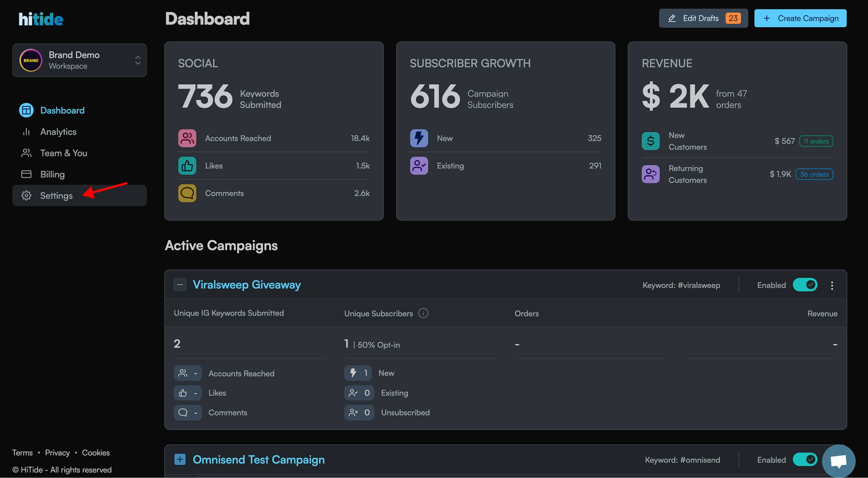The image size is (868, 478).
Task: Open the chat support bubble
Action: point(838,461)
